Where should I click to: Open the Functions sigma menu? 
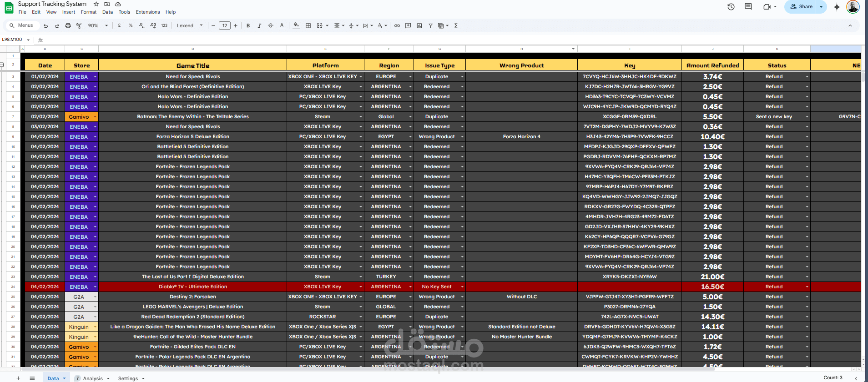(456, 25)
